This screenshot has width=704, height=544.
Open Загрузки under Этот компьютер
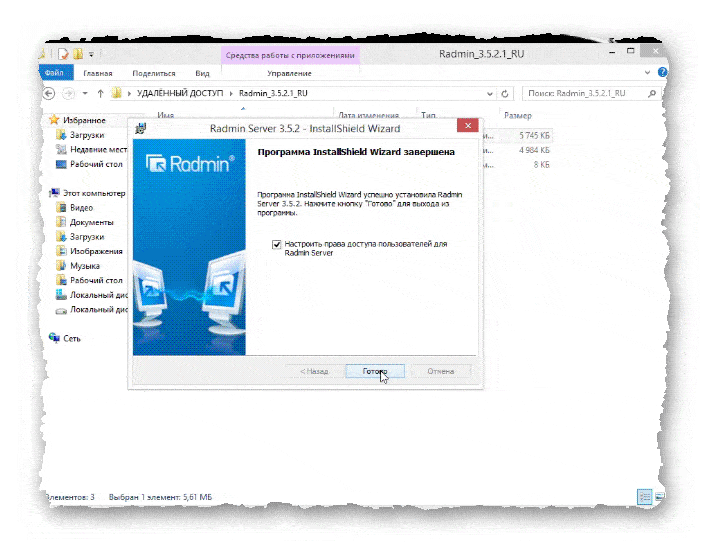(x=81, y=237)
